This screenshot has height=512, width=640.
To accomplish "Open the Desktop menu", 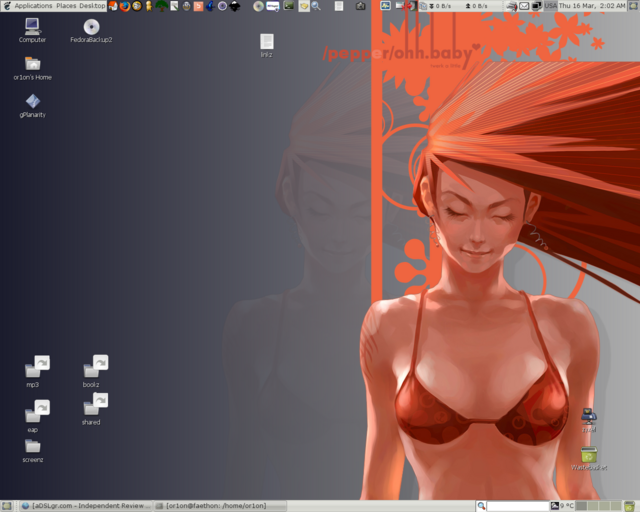I will click(92, 6).
